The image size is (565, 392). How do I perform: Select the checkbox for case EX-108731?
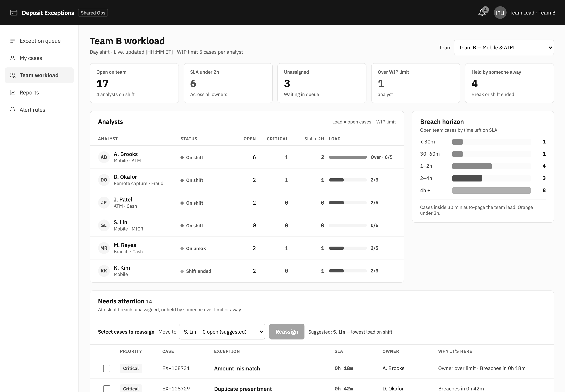click(107, 368)
